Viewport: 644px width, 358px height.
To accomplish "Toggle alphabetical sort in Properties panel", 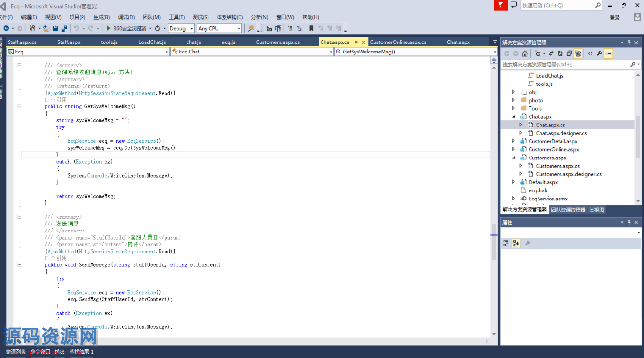I will pos(516,243).
